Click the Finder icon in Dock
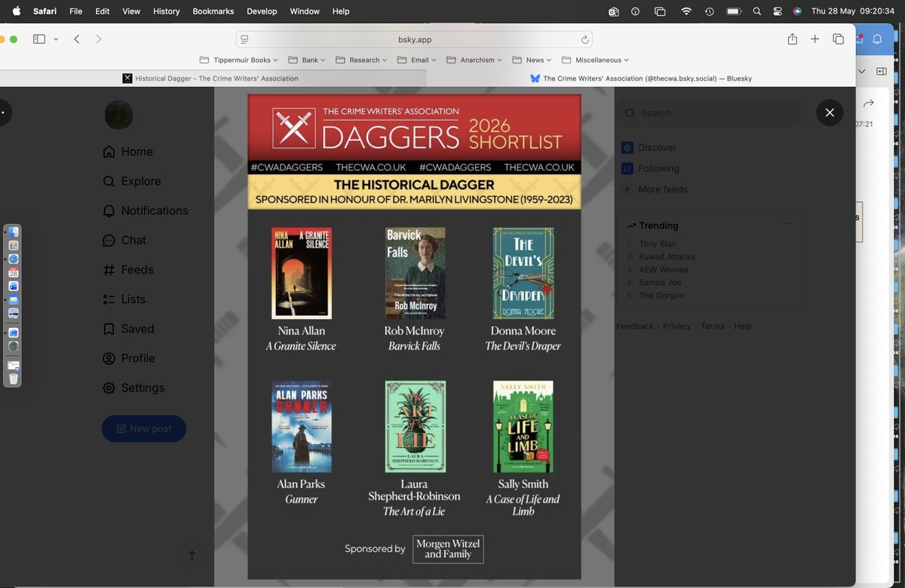The width and height of the screenshot is (905, 588). (x=14, y=232)
